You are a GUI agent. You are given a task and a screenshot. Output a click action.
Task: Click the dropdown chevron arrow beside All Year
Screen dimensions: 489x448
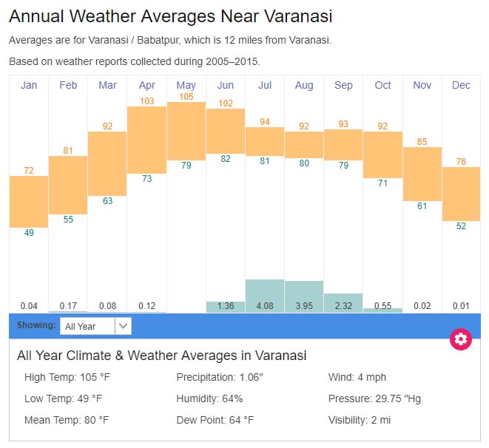point(124,325)
